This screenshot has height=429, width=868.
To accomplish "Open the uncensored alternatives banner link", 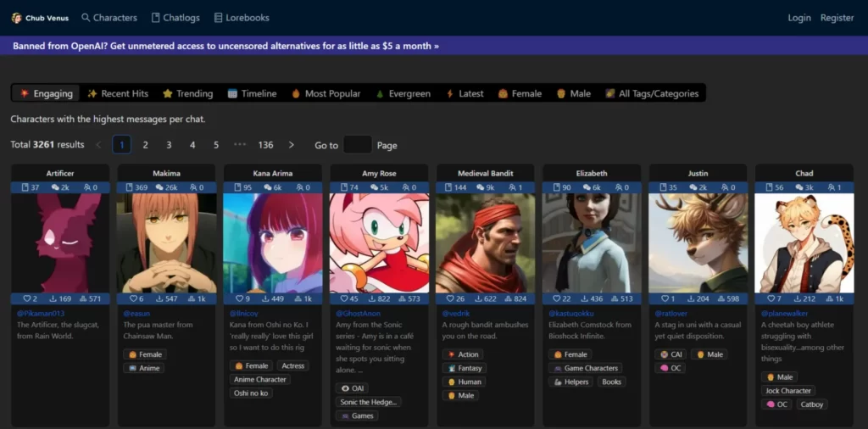I will 225,46.
